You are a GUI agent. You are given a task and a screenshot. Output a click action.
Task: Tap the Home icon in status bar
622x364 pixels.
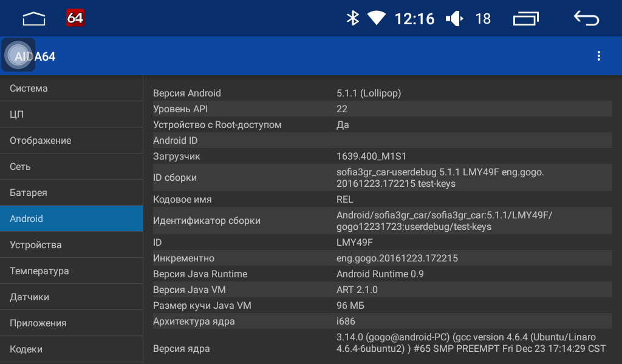click(34, 19)
